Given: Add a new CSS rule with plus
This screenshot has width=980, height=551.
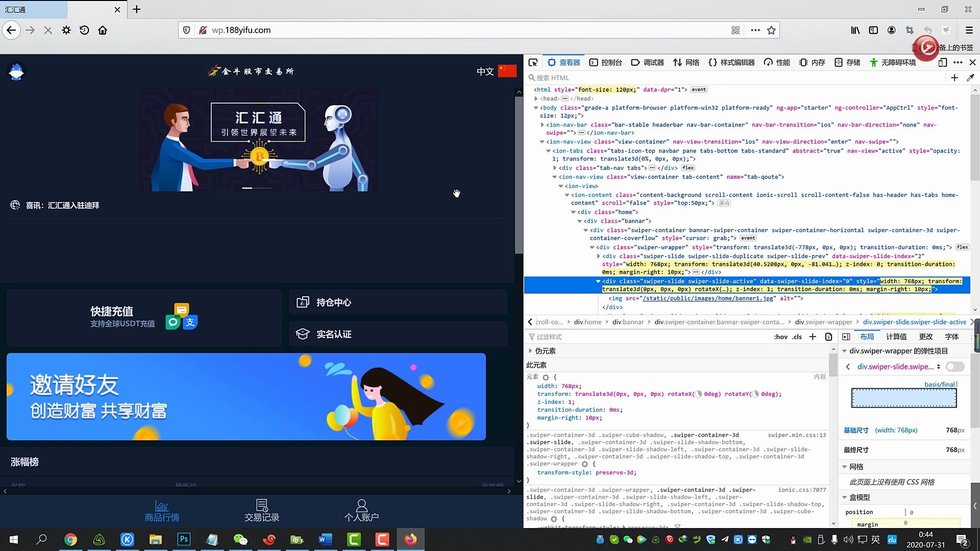Looking at the screenshot, I should (x=813, y=337).
